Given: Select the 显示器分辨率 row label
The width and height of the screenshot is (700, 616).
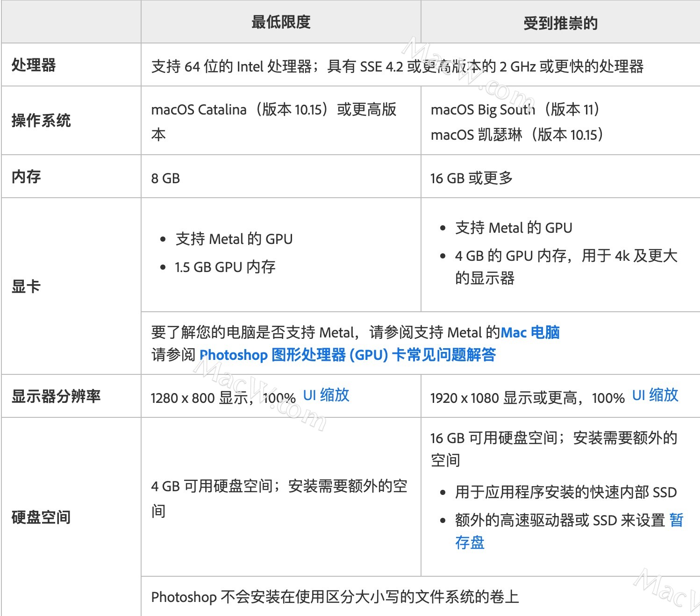Looking at the screenshot, I should [56, 396].
